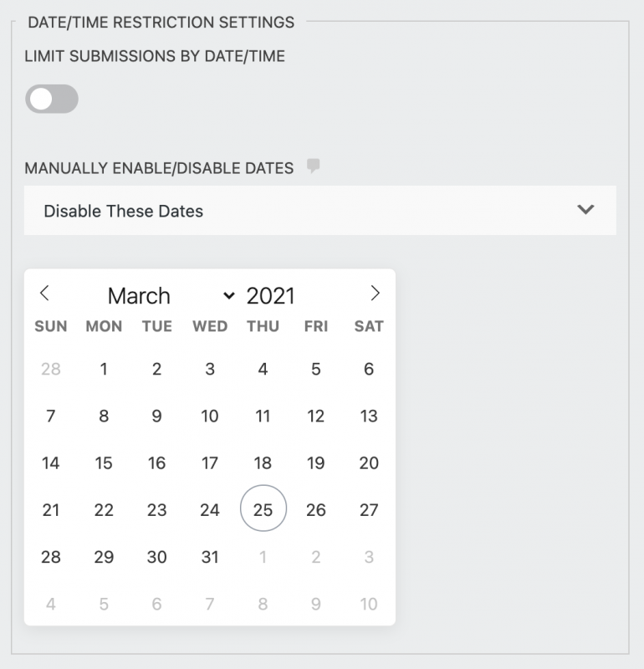The height and width of the screenshot is (669, 644).
Task: Pick March 31 in the calendar grid
Action: tap(210, 556)
